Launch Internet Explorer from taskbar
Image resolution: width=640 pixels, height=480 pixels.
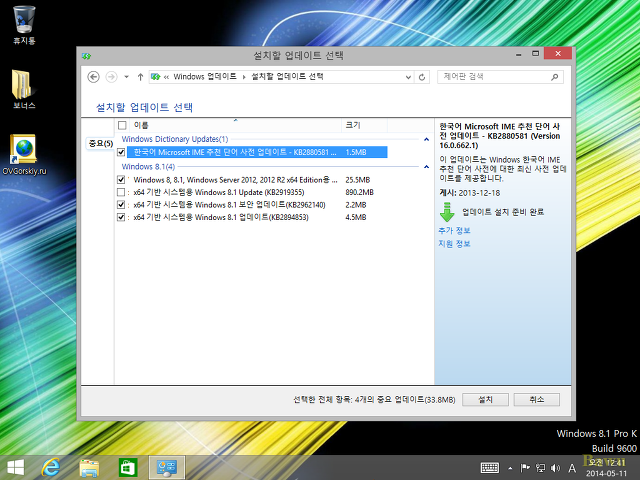point(51,468)
